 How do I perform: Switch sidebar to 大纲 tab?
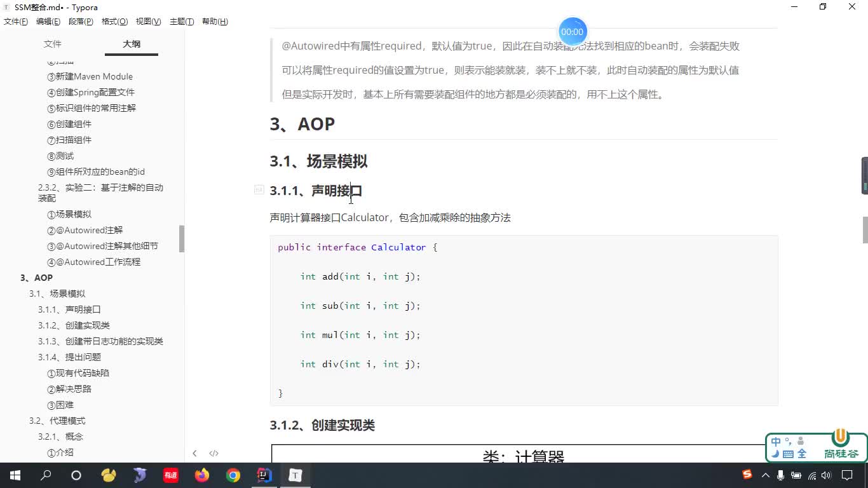coord(132,44)
